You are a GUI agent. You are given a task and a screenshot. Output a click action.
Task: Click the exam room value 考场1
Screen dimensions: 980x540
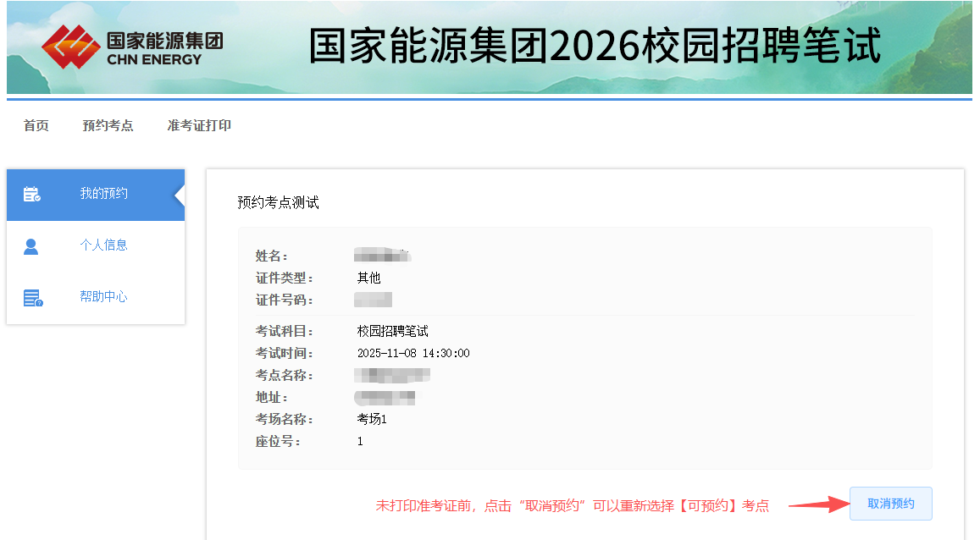372,419
